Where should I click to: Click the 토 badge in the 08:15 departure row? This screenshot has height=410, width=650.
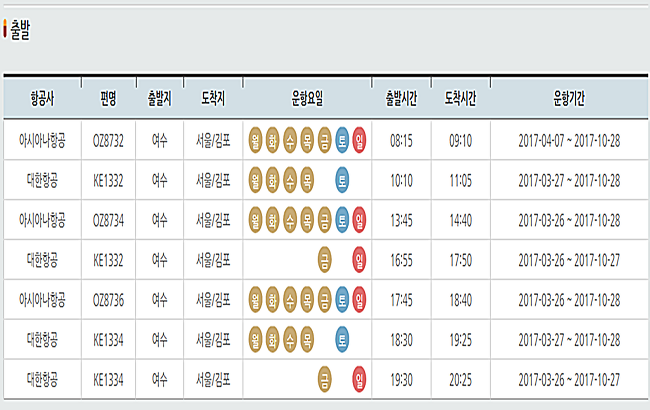[x=342, y=141]
